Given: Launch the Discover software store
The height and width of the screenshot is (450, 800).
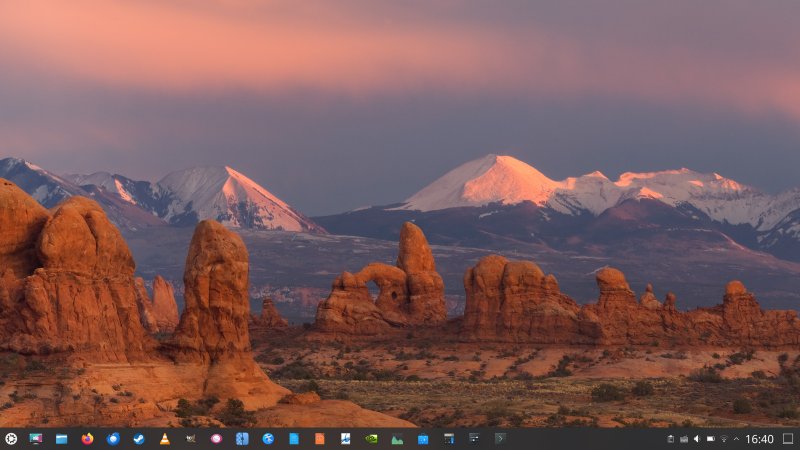Looking at the screenshot, I should click(423, 438).
